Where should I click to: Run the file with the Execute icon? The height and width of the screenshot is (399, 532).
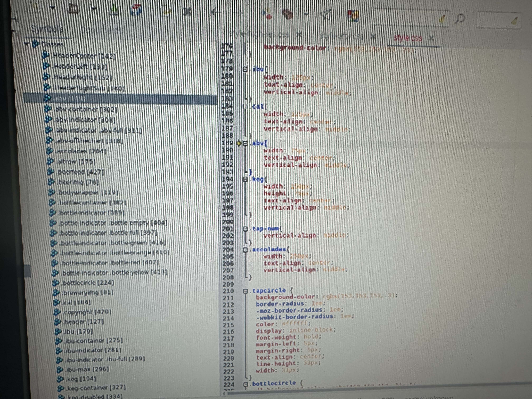[326, 15]
